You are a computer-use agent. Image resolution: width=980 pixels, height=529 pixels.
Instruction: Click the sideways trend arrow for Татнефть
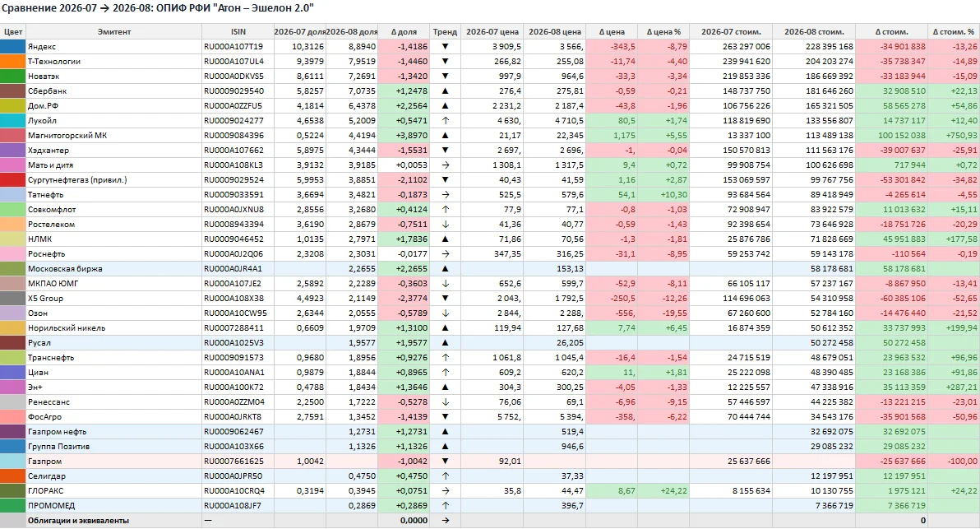coord(445,194)
